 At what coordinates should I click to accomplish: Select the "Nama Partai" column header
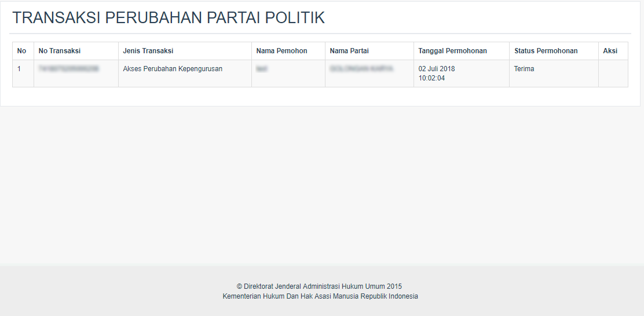tap(349, 51)
